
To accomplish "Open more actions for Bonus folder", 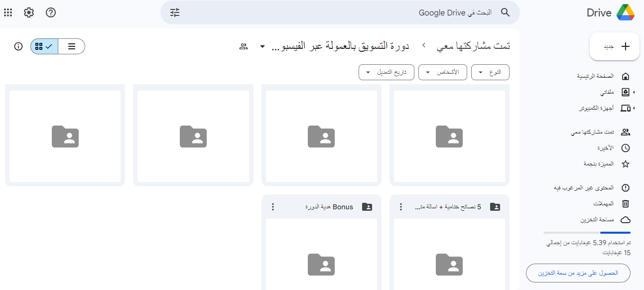I will click(272, 207).
